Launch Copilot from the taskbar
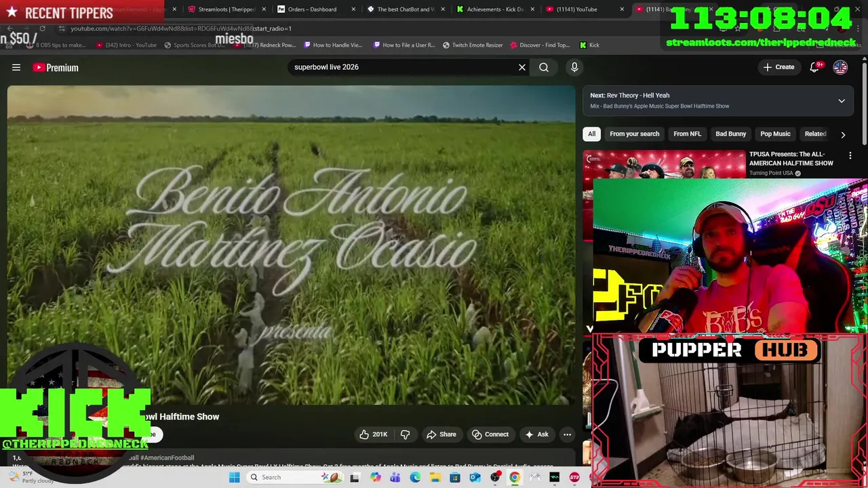This screenshot has width=868, height=488. (375, 477)
